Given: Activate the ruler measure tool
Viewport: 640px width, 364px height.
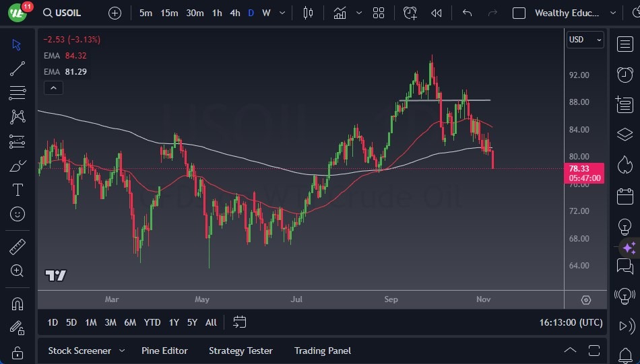Looking at the screenshot, I should pos(18,247).
